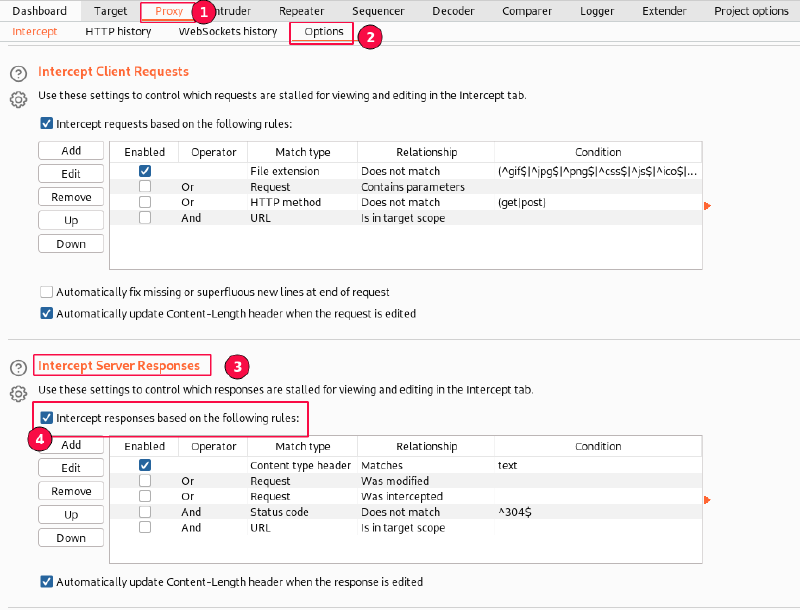Switch to the Repeater tab
This screenshot has width=800, height=610.
(301, 11)
